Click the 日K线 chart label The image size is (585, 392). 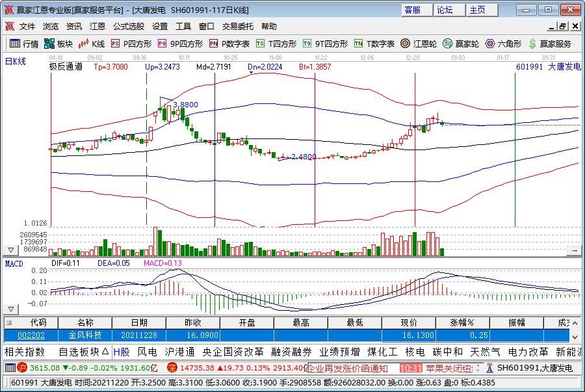(x=16, y=61)
